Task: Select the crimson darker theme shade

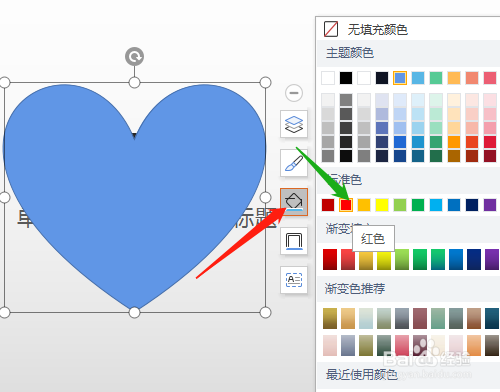Action: [x=490, y=142]
